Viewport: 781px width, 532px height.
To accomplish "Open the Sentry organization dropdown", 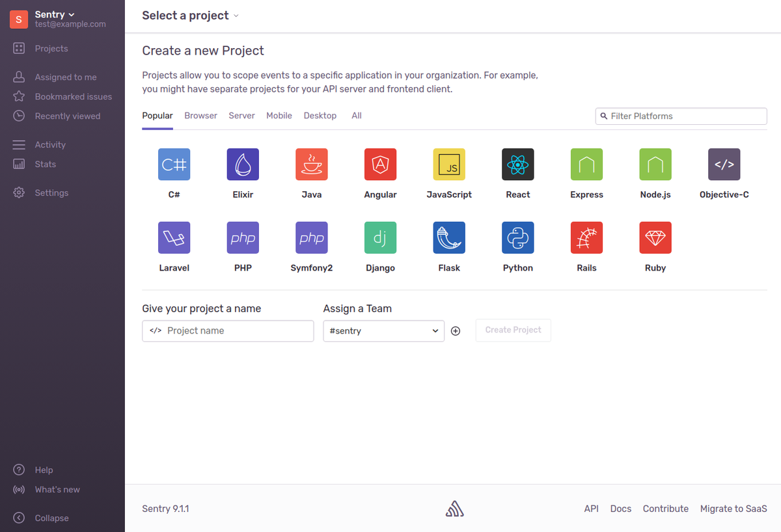I will [x=55, y=14].
